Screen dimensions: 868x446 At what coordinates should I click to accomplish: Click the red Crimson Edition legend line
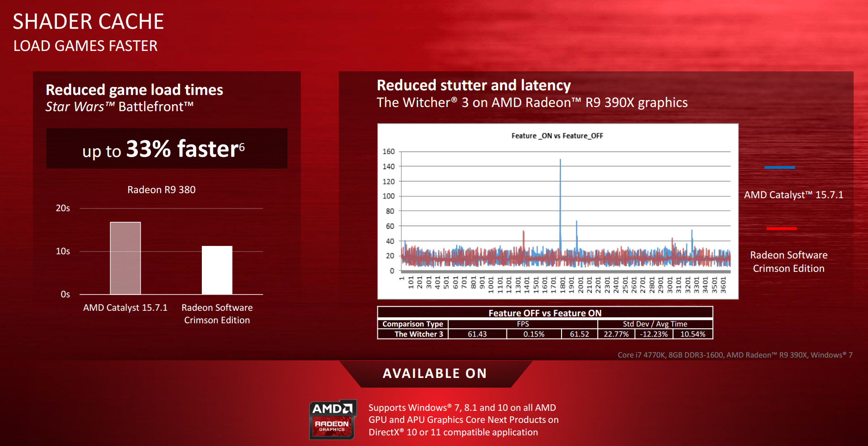[x=781, y=228]
